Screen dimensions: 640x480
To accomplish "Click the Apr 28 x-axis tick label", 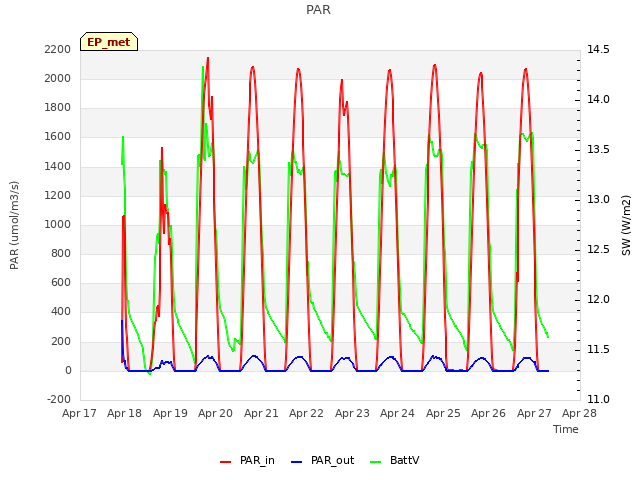I will [580, 413].
